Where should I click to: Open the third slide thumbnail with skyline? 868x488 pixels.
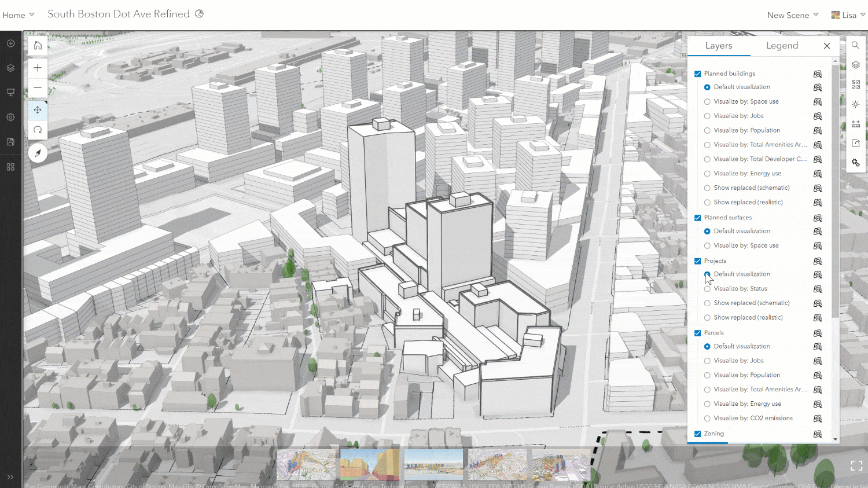coord(433,464)
